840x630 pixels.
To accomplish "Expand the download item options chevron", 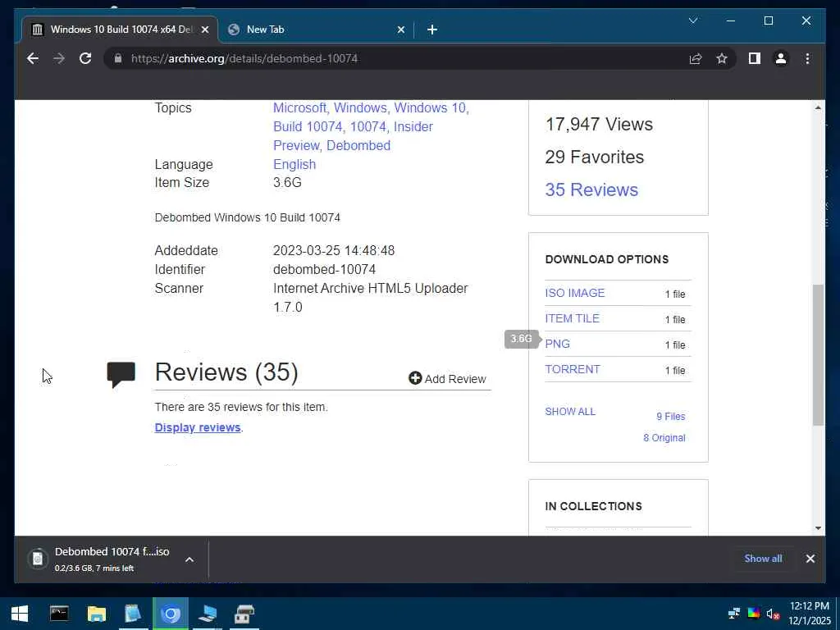I will tap(189, 559).
